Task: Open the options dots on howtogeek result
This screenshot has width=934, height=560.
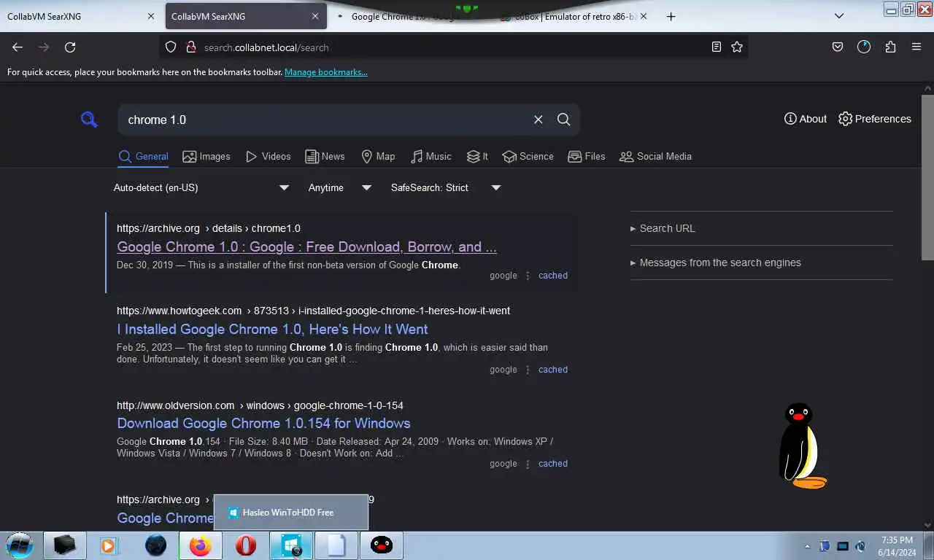Action: 528,370
